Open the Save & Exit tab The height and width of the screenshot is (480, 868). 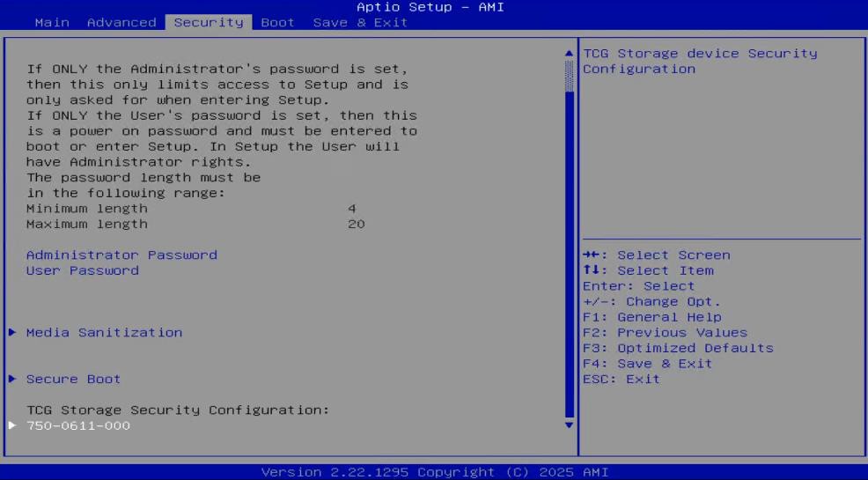[360, 23]
